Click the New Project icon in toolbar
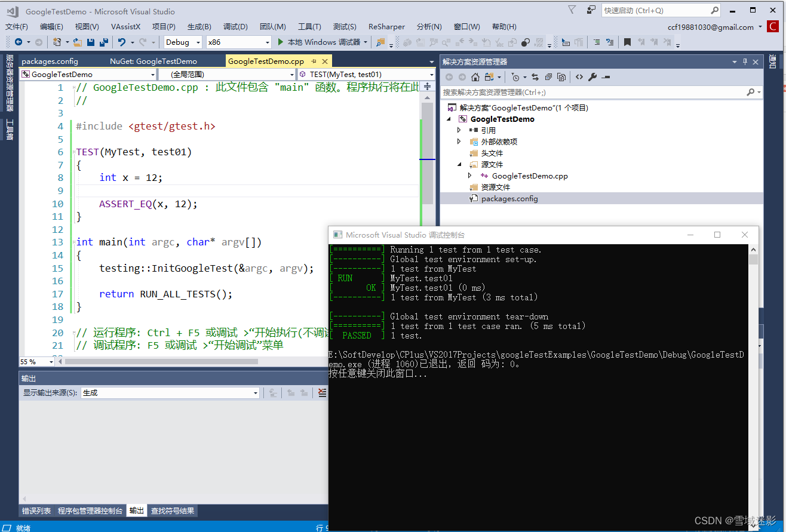Image resolution: width=786 pixels, height=532 pixels. tap(57, 42)
